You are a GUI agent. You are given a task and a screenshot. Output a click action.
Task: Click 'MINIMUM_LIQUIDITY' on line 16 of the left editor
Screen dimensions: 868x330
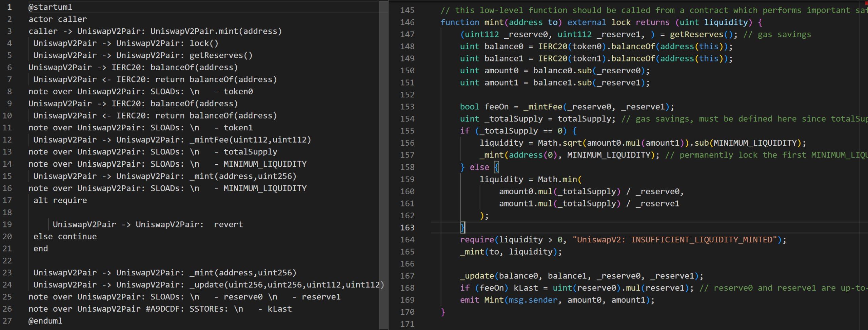(265, 188)
